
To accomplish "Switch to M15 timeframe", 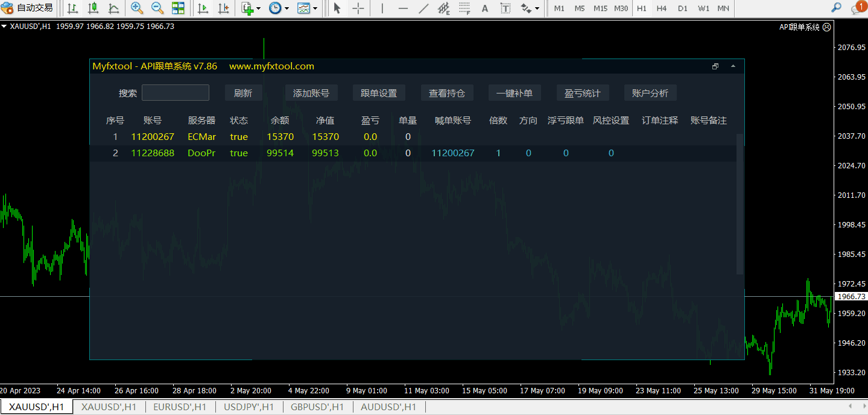I will [x=600, y=8].
